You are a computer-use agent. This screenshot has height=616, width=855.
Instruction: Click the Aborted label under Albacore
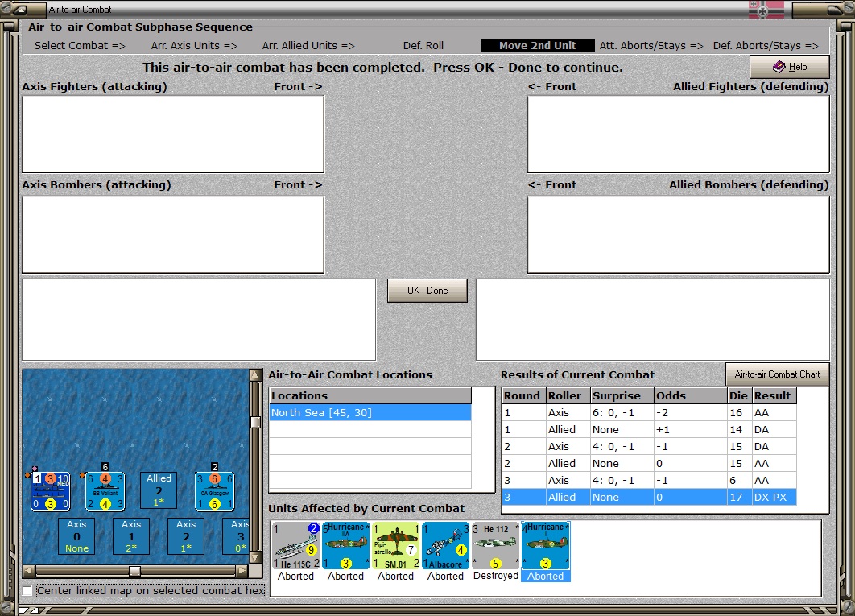point(445,577)
